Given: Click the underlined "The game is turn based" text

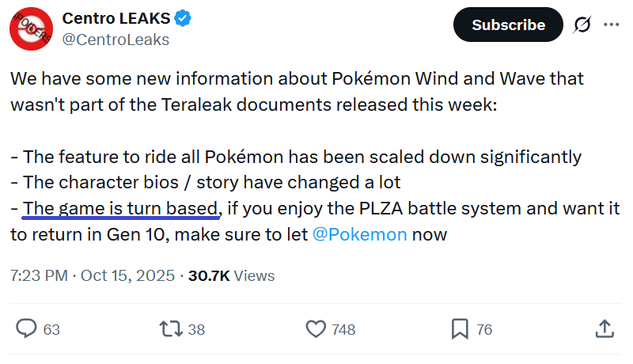Looking at the screenshot, I should click(x=120, y=208).
